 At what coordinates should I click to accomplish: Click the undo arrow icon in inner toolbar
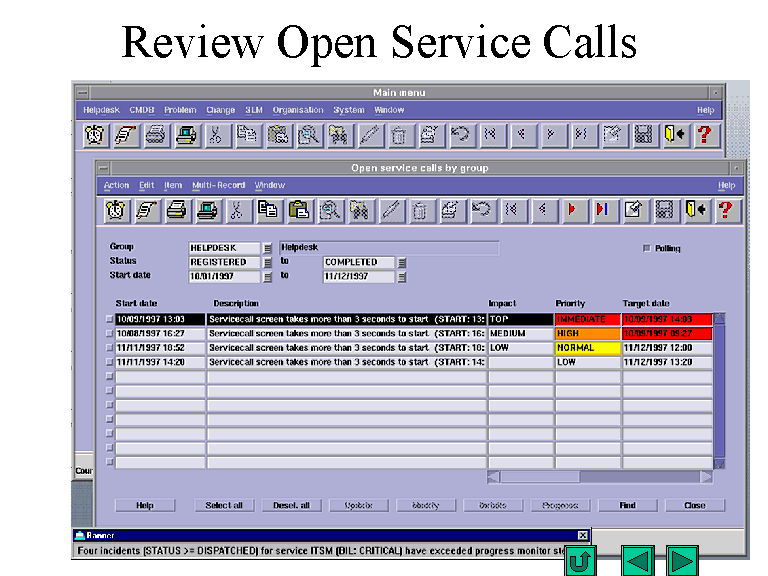tap(481, 210)
